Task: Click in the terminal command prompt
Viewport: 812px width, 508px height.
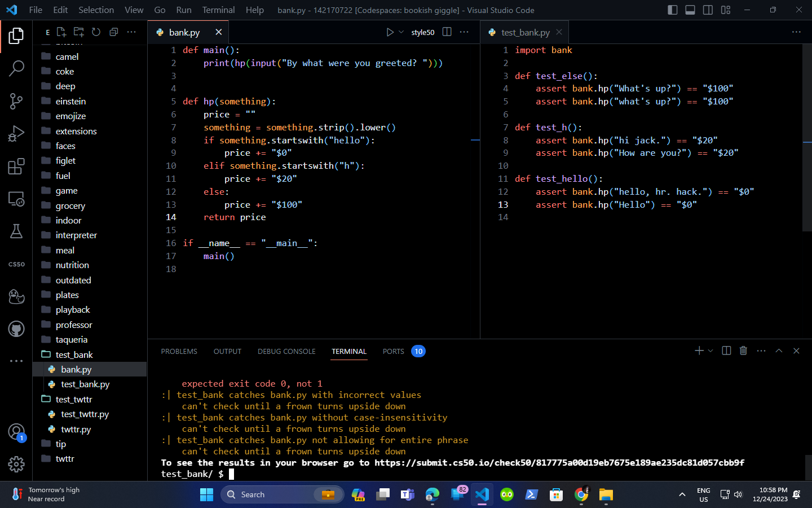Action: pyautogui.click(x=231, y=474)
